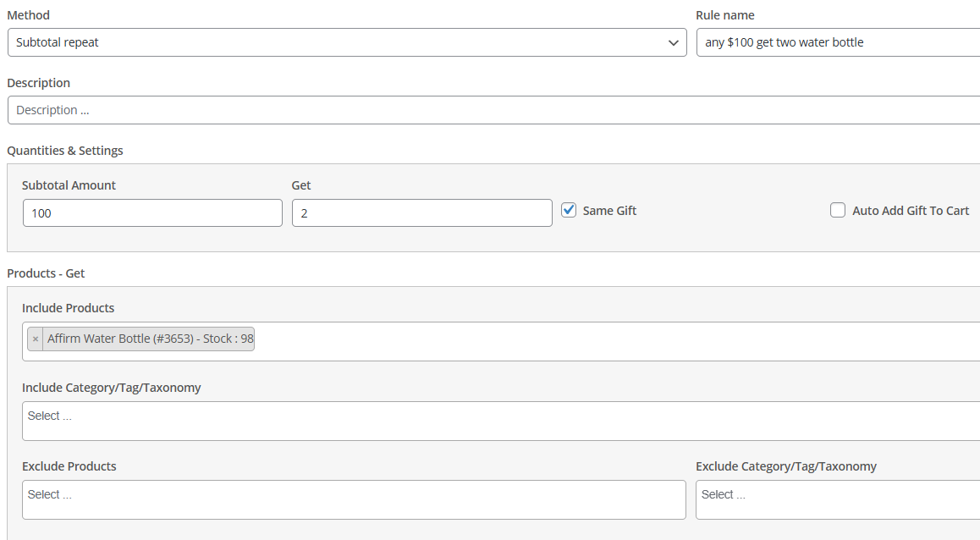Click the Include Products label
Image resolution: width=980 pixels, height=540 pixels.
(x=68, y=308)
